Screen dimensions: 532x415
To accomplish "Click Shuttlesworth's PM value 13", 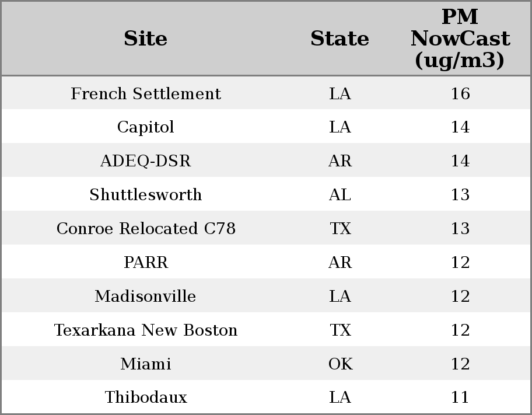I will point(460,194).
